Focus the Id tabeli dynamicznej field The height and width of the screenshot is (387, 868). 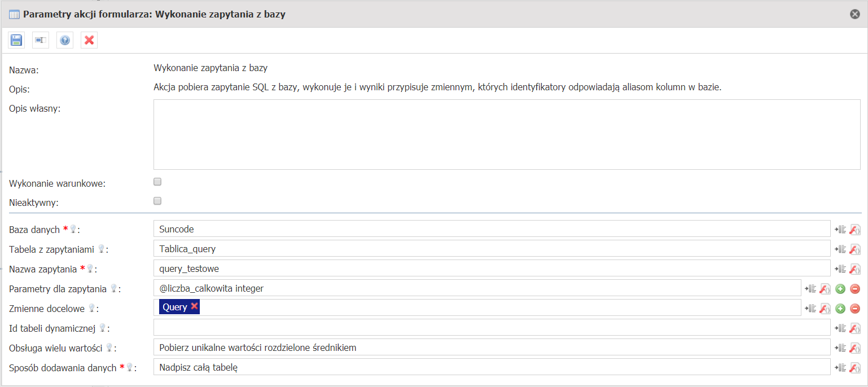point(492,328)
